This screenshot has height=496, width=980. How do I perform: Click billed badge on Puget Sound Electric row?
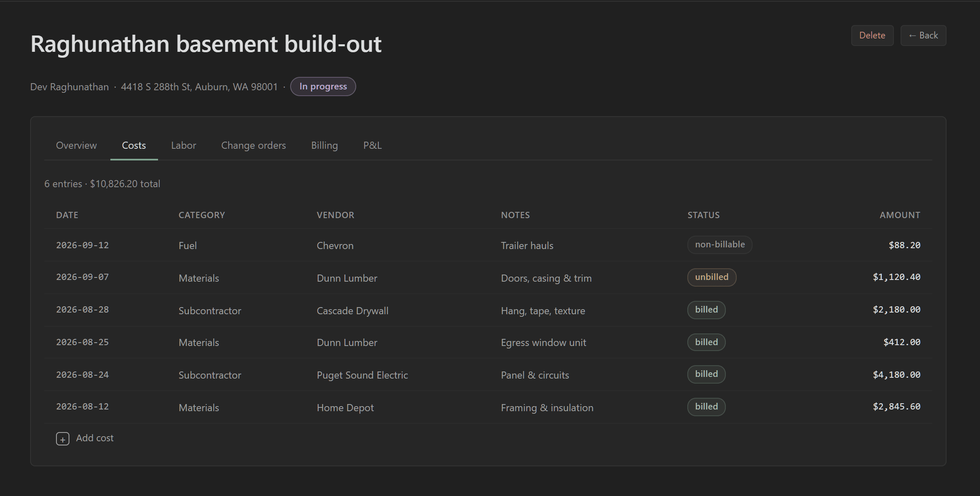(706, 374)
